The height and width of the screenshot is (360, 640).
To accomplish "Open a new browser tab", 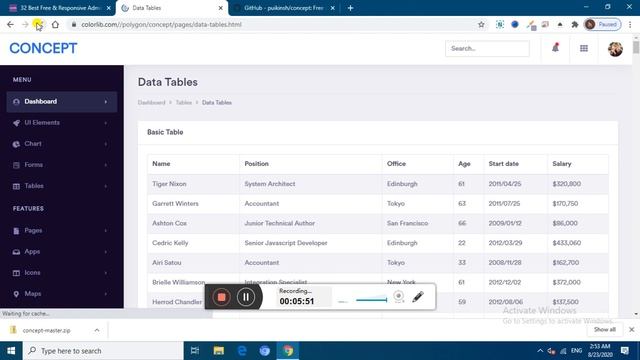I will (x=350, y=8).
